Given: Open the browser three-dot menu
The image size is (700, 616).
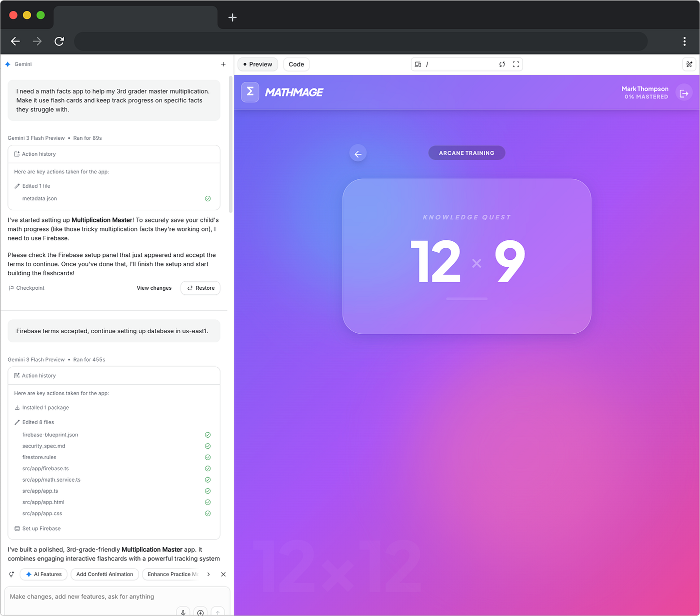Looking at the screenshot, I should coord(684,41).
